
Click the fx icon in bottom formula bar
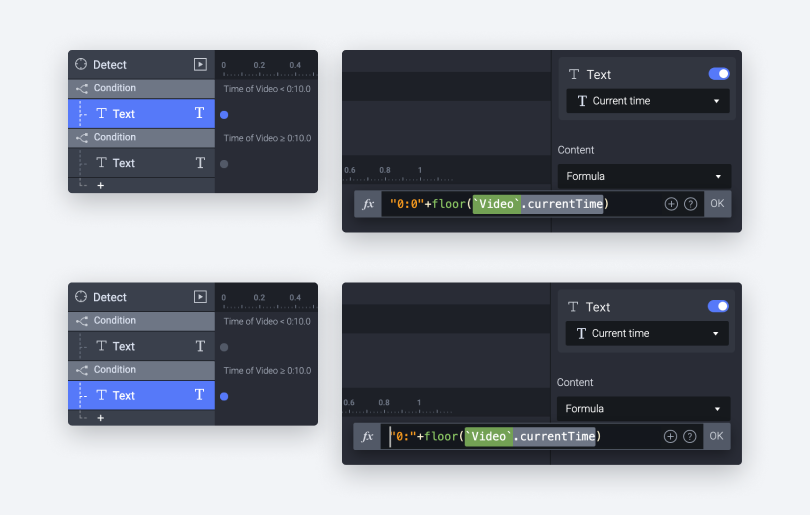[368, 436]
